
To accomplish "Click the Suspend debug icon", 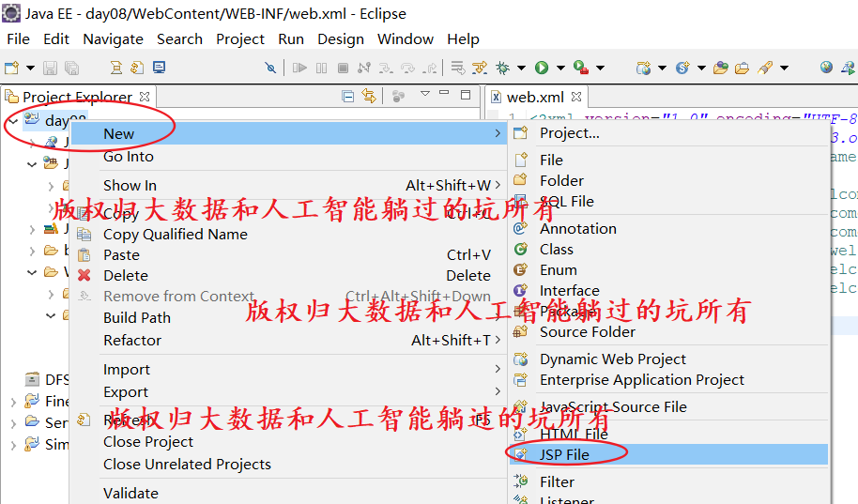I will pos(322,68).
